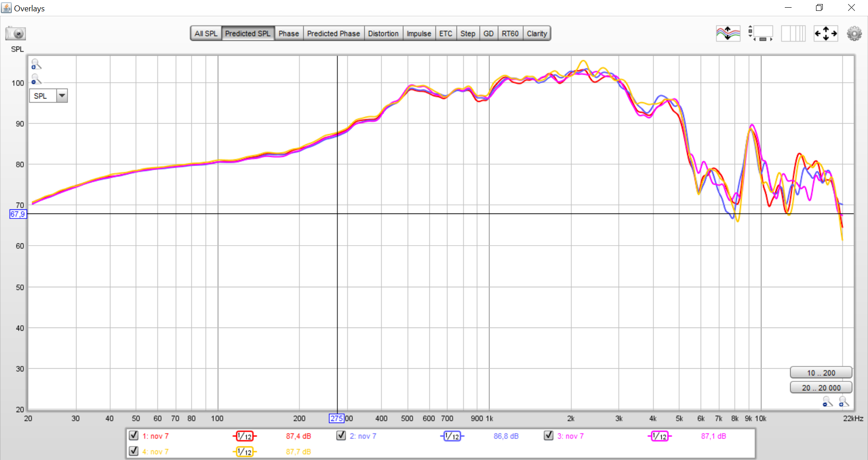This screenshot has width=868, height=460.
Task: Switch to the All SPL tab
Action: 206,33
